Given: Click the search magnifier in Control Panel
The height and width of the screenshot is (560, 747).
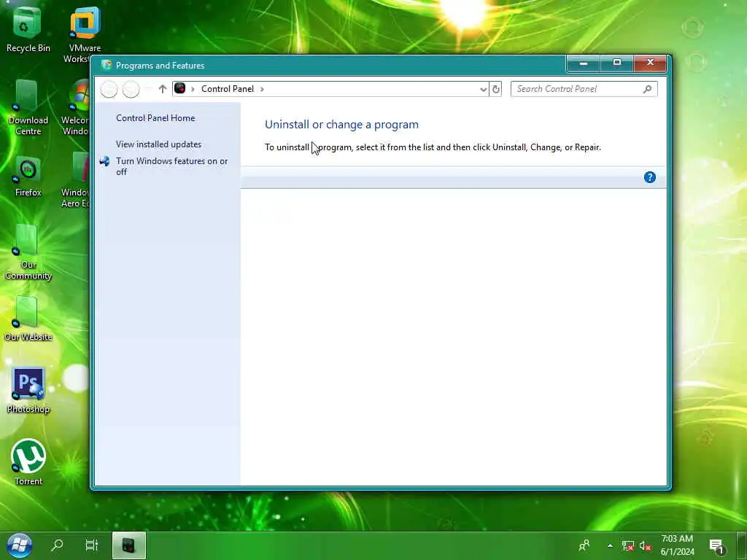Looking at the screenshot, I should coord(647,89).
